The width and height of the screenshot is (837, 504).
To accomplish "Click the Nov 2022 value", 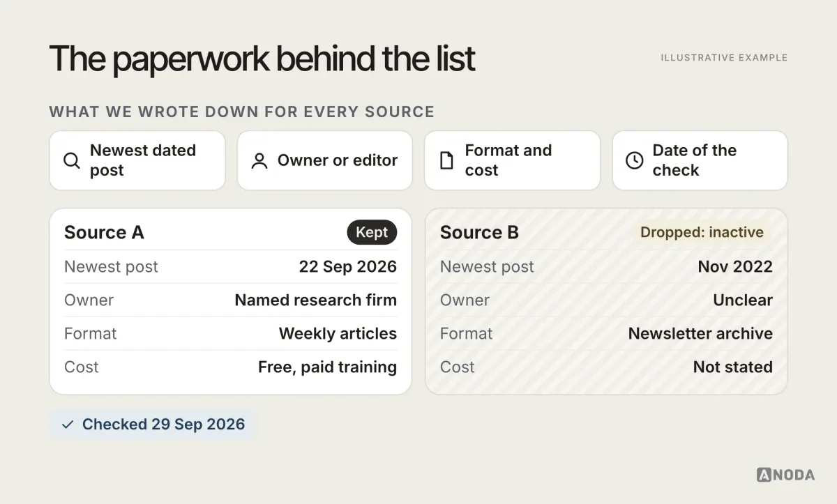I will (x=735, y=266).
